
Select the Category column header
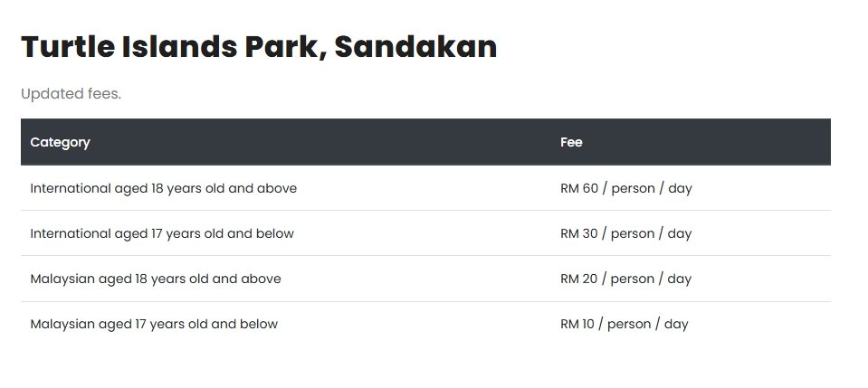click(x=60, y=142)
